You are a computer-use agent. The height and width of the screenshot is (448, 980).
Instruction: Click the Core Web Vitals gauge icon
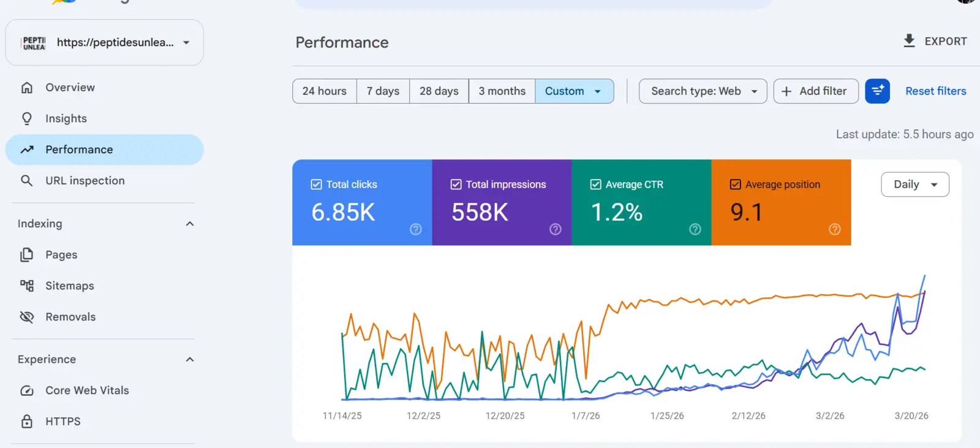click(27, 390)
